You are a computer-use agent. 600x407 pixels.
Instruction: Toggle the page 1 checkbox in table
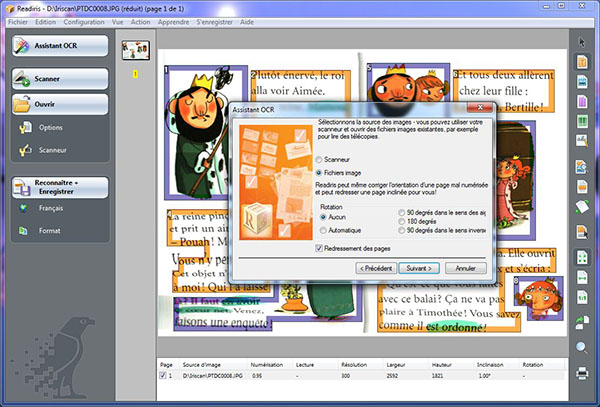pyautogui.click(x=165, y=375)
